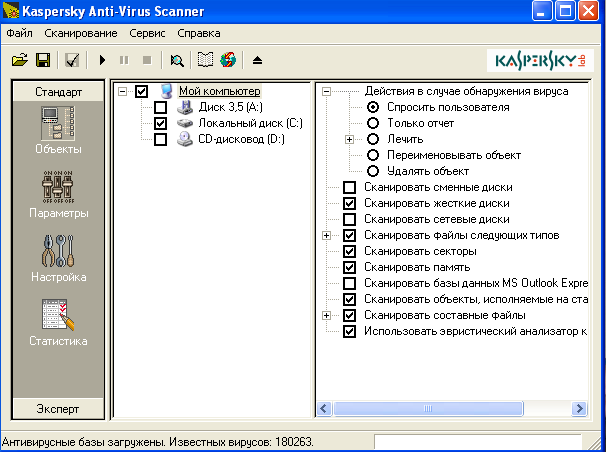Click the eject triangle toolbar icon
The width and height of the screenshot is (606, 452).
coord(257,60)
